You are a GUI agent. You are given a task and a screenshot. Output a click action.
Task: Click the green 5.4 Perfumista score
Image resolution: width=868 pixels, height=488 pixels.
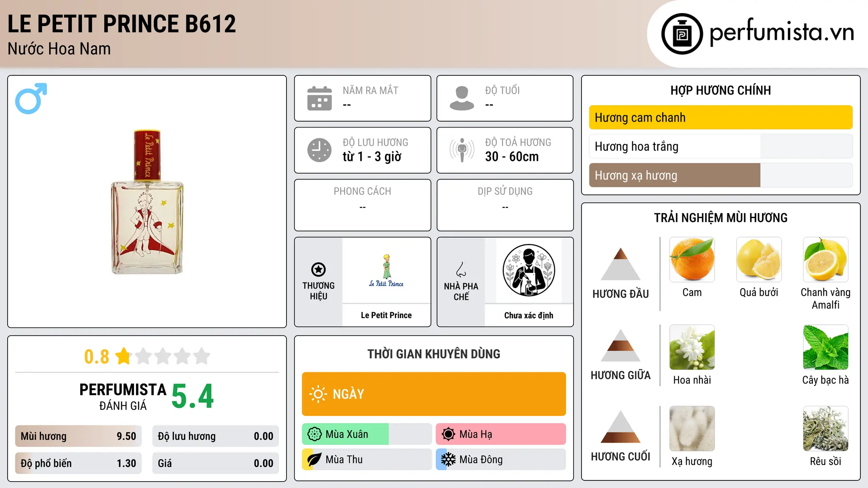pyautogui.click(x=193, y=396)
